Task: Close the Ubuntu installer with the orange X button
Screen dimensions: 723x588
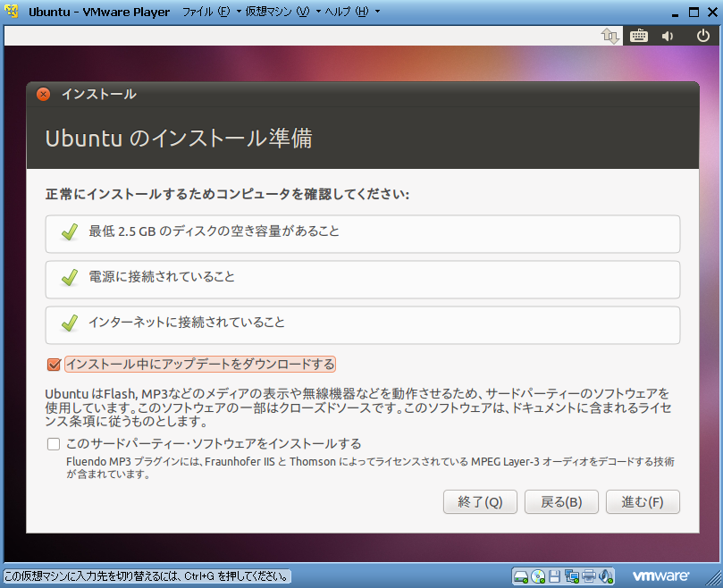Action: 43,95
